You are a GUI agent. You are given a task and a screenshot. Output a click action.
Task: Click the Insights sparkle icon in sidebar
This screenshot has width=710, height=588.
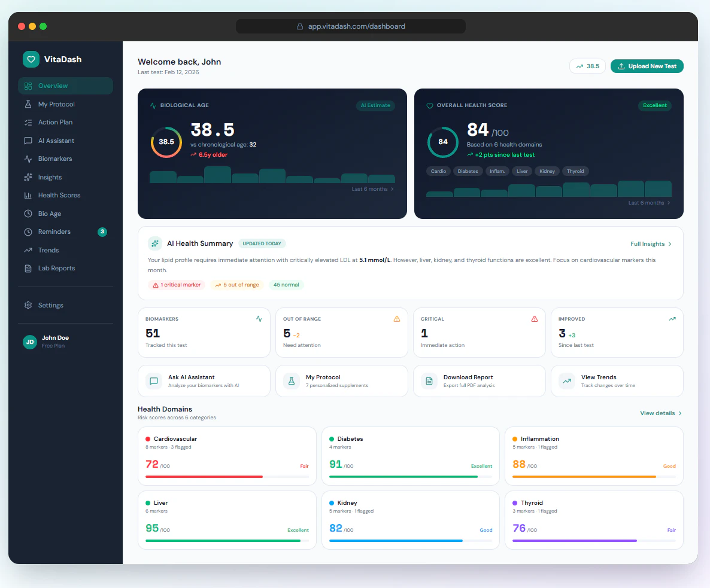pyautogui.click(x=28, y=177)
